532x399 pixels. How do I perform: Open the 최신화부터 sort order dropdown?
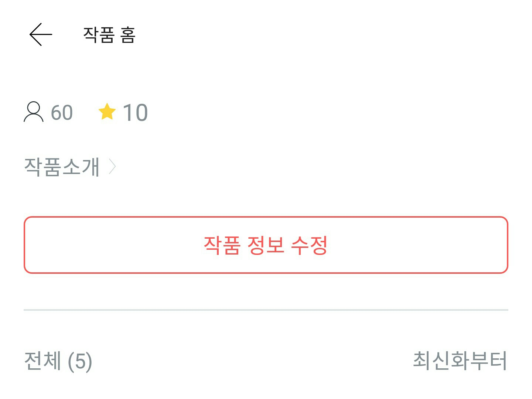point(460,360)
